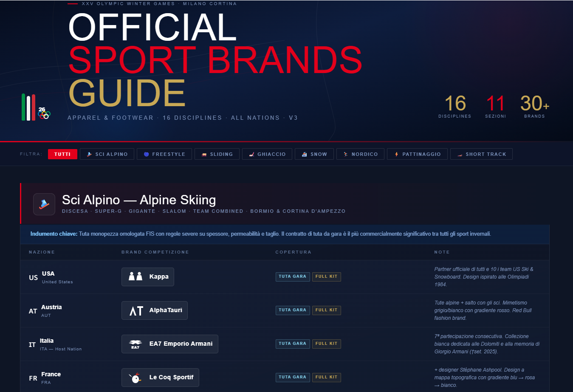
Task: Click the Sci Alpino — Alpine Skiing heading
Action: 139,200
